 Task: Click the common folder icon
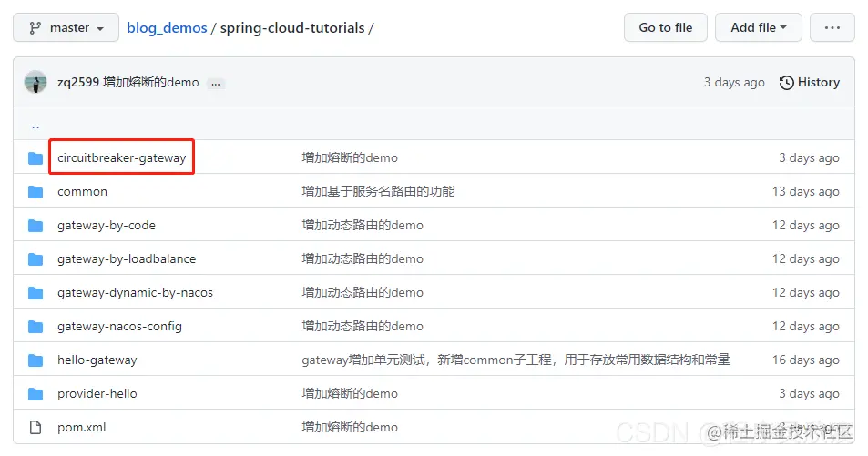coord(36,192)
